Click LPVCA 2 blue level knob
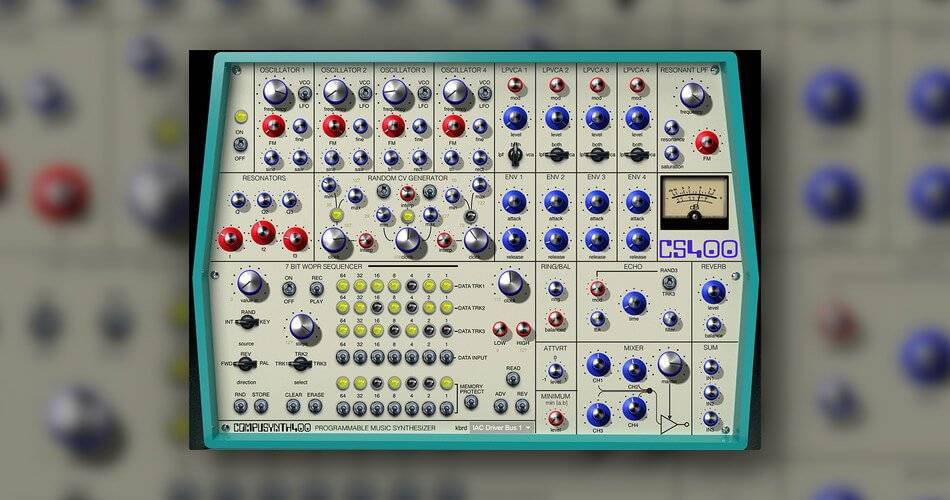The image size is (950, 500). (556, 118)
